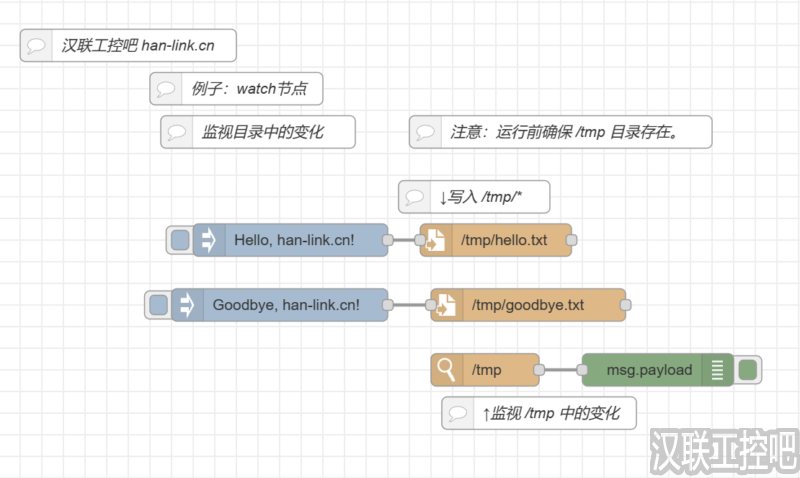Click speech bubble icon of watch节点 comment
800x478 pixels.
(166, 89)
